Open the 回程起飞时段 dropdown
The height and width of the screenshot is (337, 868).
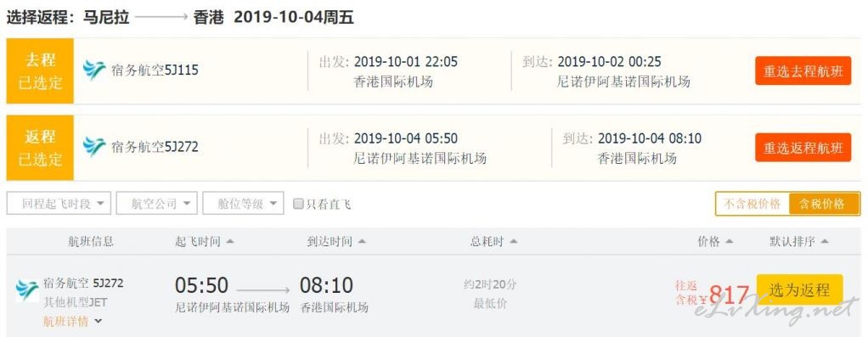pyautogui.click(x=59, y=203)
